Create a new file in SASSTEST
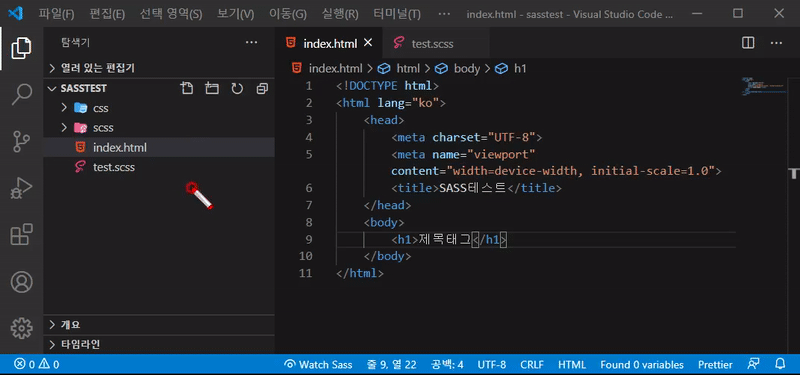Image resolution: width=800 pixels, height=375 pixels. (187, 89)
